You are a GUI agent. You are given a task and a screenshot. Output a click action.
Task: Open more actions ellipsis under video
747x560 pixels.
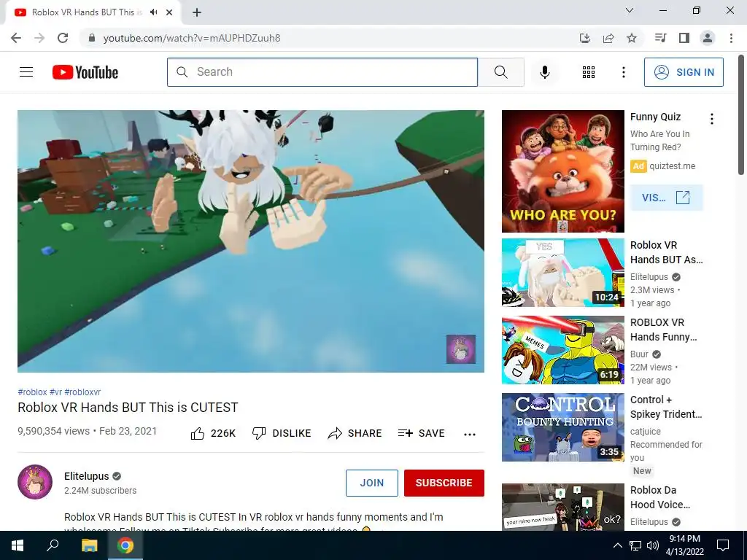coord(470,434)
